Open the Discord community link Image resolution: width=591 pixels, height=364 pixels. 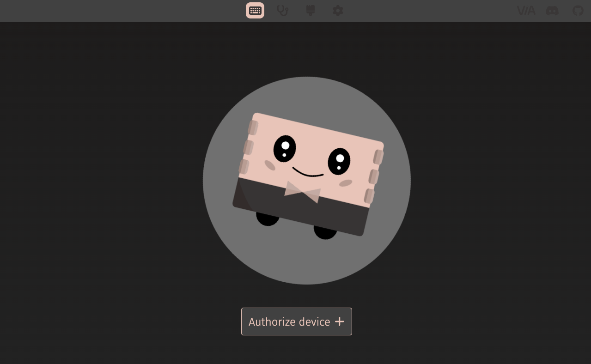[552, 11]
